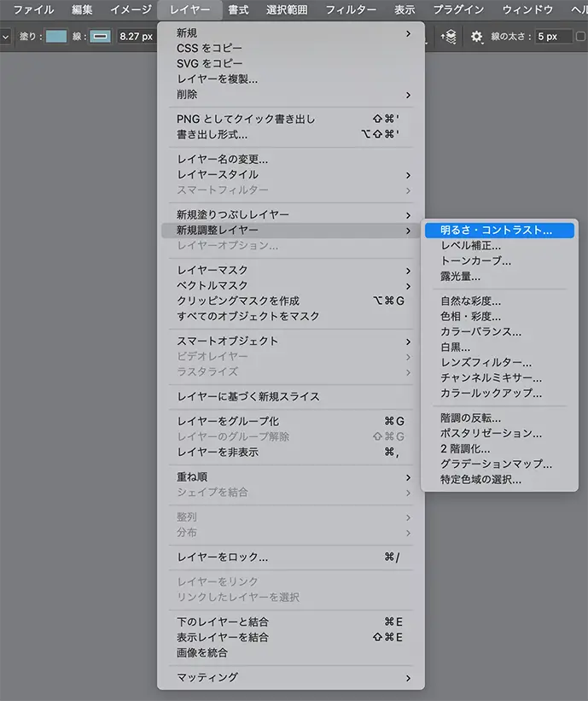Viewport: 588px width, 701px height.
Task: Open the dropdown arrow left of 塗り
Action: pos(5,37)
